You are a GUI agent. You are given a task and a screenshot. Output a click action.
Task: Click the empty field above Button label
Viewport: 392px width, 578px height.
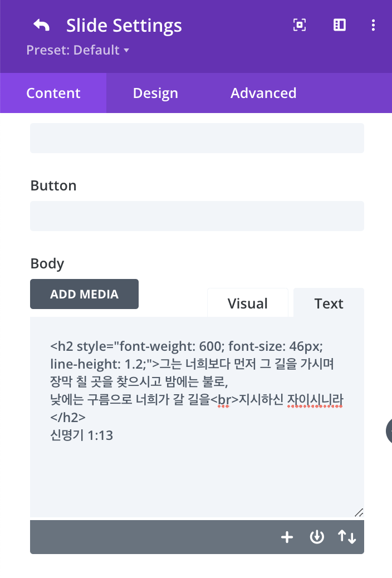[x=197, y=138]
